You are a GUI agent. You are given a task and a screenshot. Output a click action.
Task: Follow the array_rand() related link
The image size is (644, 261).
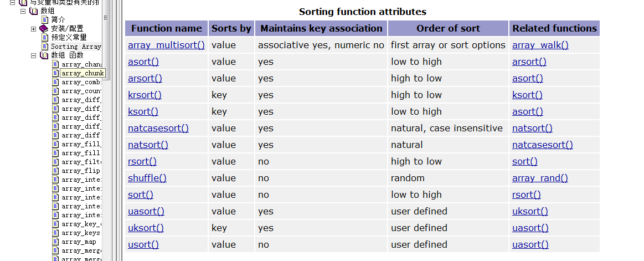(x=540, y=178)
